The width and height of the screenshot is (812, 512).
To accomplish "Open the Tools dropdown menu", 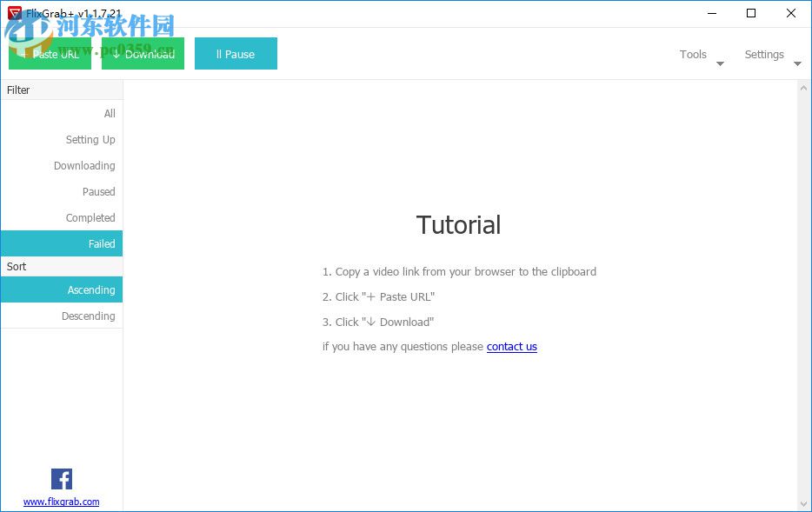I will (x=693, y=55).
